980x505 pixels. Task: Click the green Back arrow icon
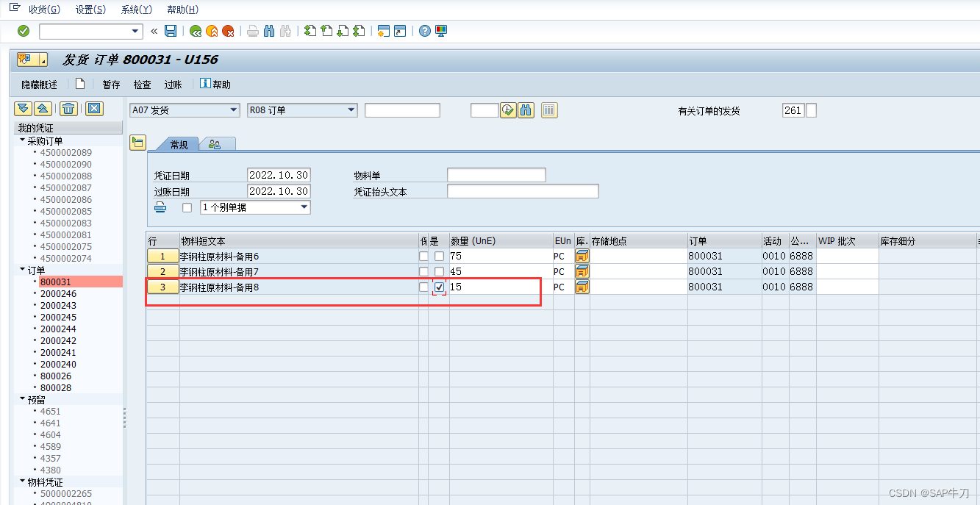[196, 31]
